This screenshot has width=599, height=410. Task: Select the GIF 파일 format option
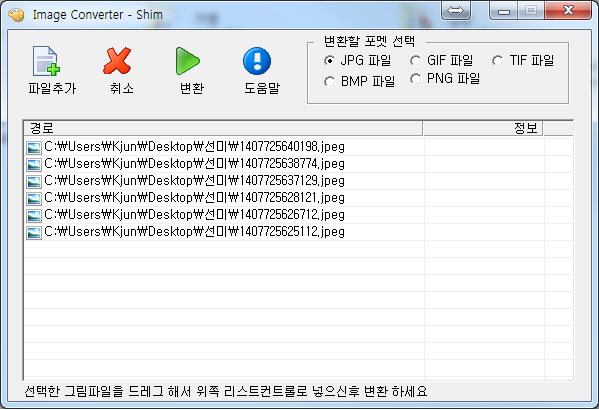coord(415,60)
